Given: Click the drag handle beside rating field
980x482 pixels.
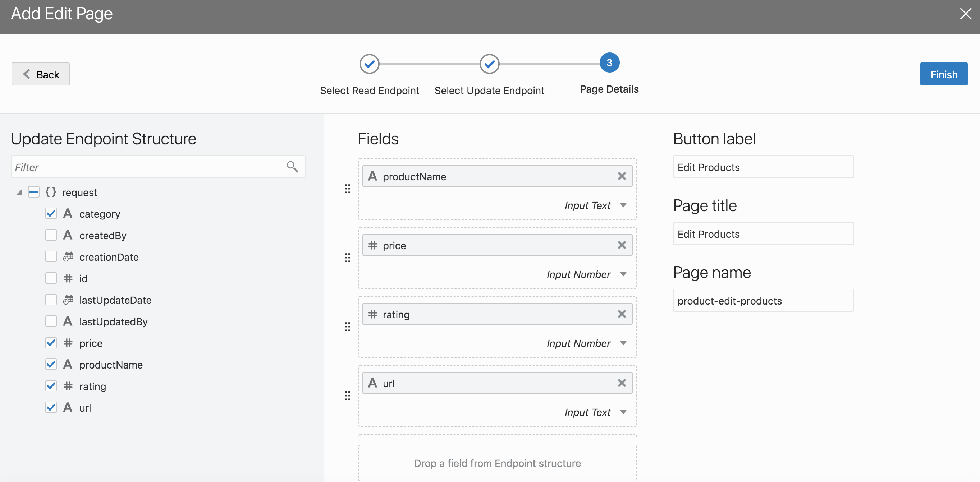Looking at the screenshot, I should (x=347, y=326).
